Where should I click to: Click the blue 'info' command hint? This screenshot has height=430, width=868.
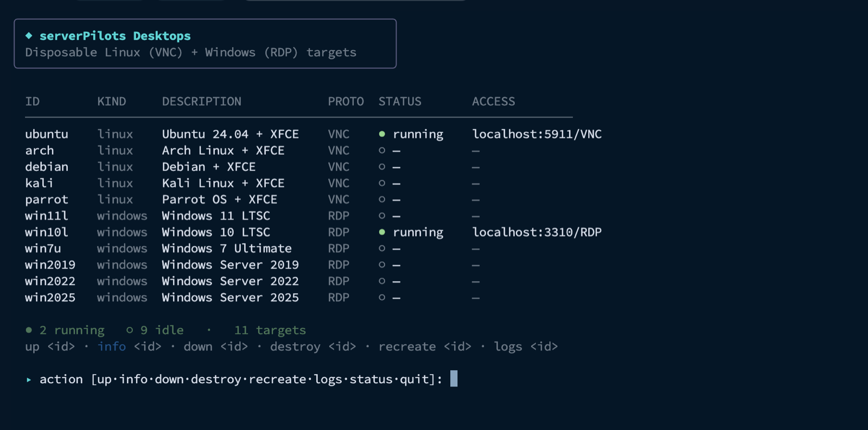(x=112, y=346)
